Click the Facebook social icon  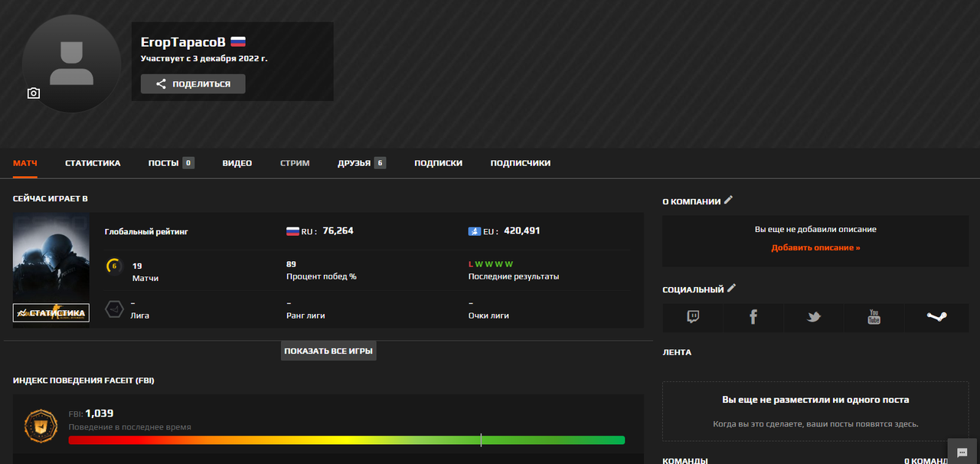753,317
